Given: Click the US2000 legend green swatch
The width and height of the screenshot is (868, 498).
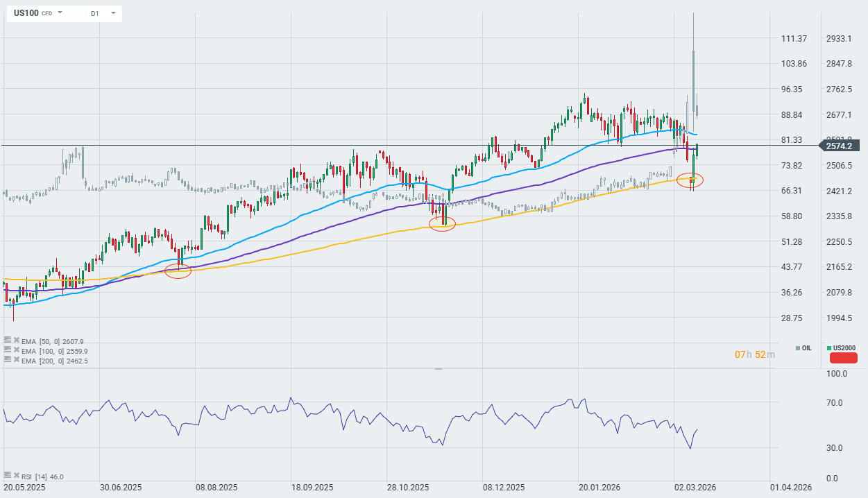Looking at the screenshot, I should click(829, 348).
